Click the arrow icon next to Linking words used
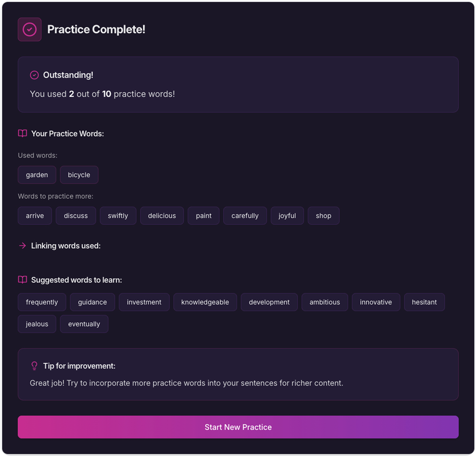Viewport: 476px width, 456px height. click(x=22, y=246)
